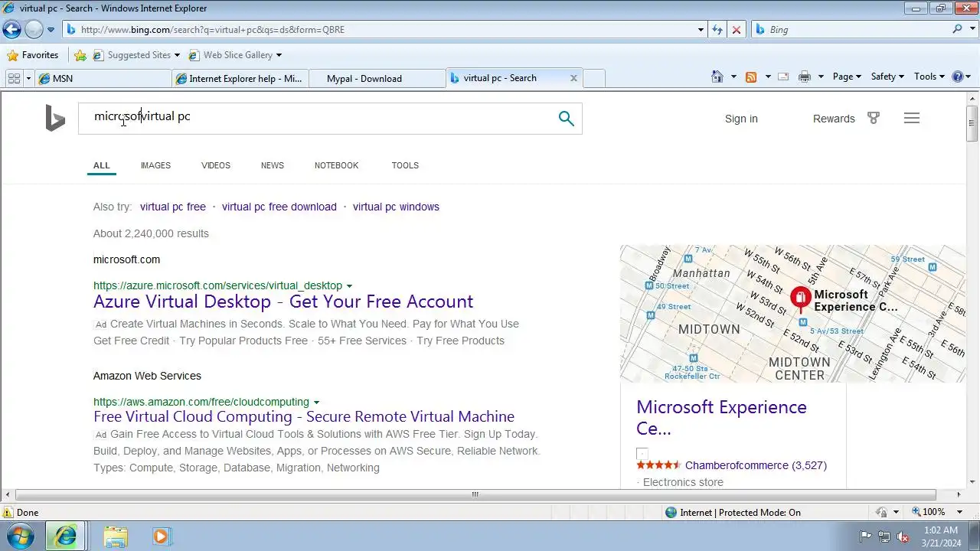Open Free Virtual Cloud Computing result

coord(304,417)
